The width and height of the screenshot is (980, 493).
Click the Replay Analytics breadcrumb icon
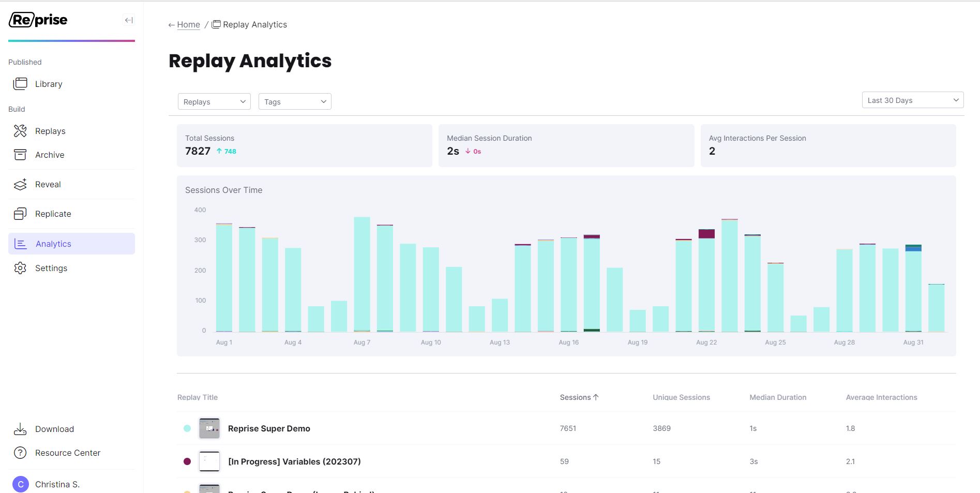(216, 24)
